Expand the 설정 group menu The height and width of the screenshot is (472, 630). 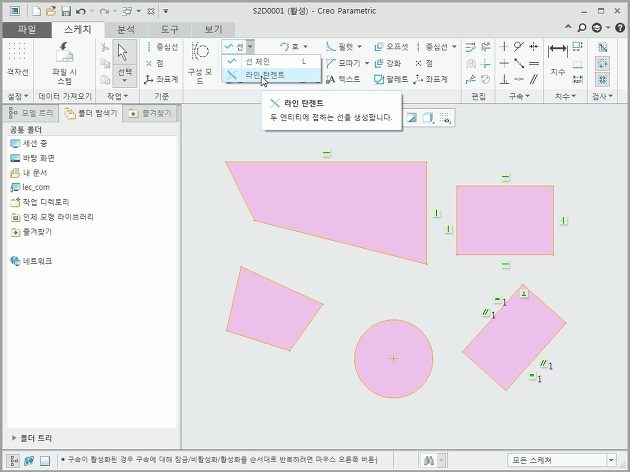(18, 96)
